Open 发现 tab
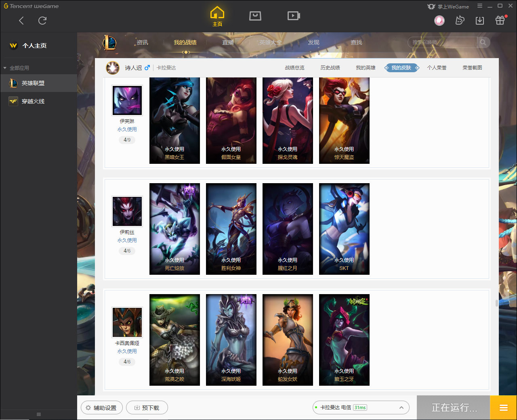 (313, 42)
